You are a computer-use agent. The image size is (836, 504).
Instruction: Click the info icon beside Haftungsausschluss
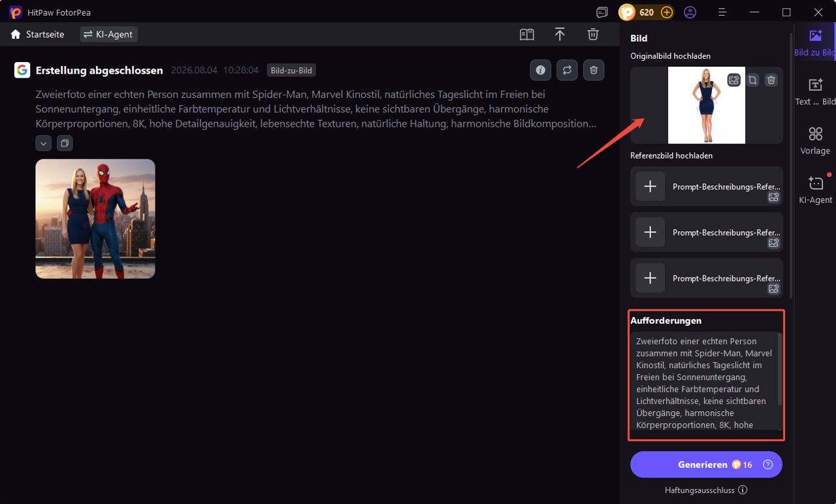pyautogui.click(x=743, y=490)
